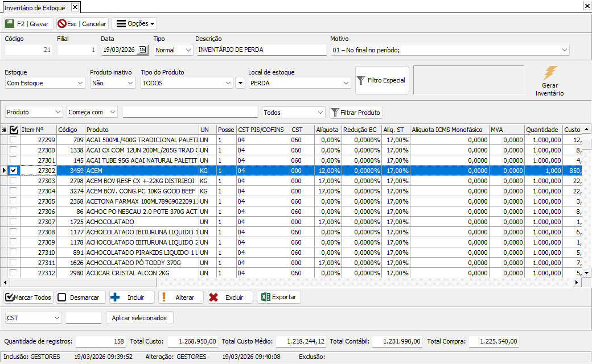Click the Aplicar selecionados button
The image size is (592, 364).
(139, 318)
